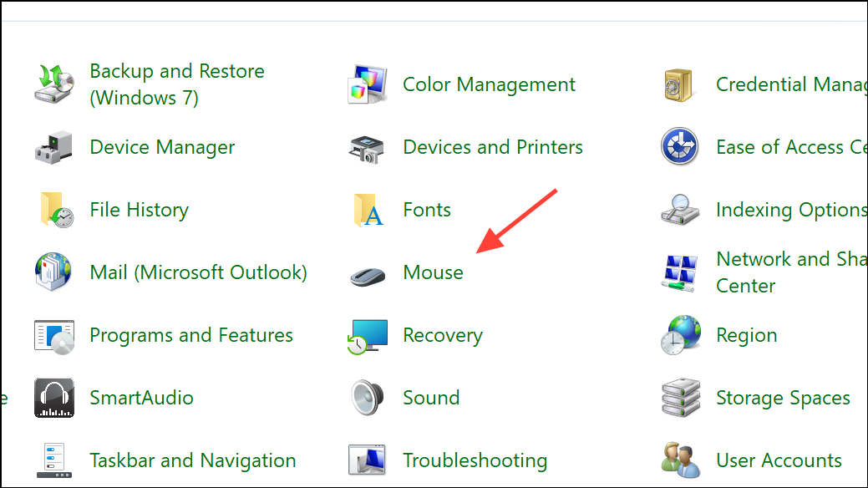
Task: Click the SmartAudio headphones icon
Action: pos(53,397)
